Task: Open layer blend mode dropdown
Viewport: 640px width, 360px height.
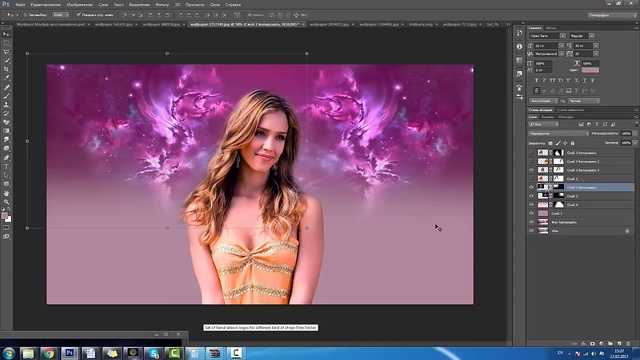Action: (558, 133)
